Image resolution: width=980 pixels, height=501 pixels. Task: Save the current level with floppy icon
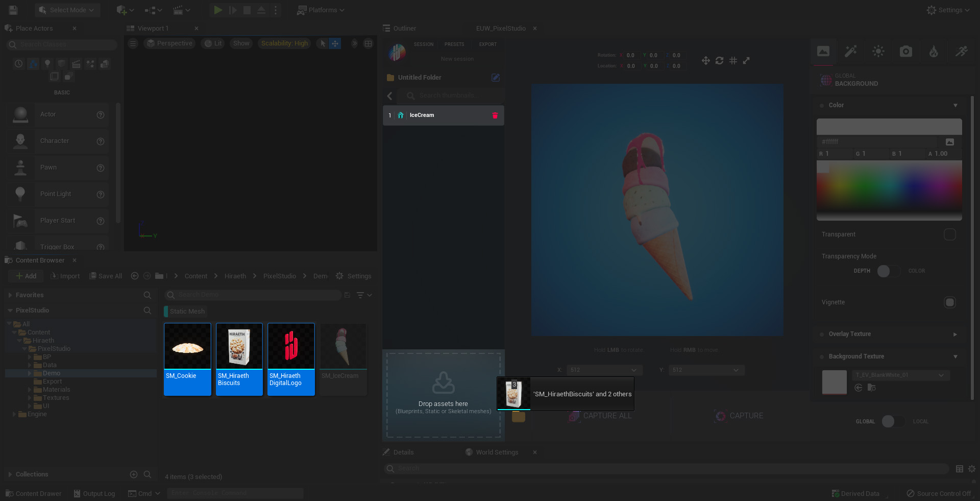point(13,10)
